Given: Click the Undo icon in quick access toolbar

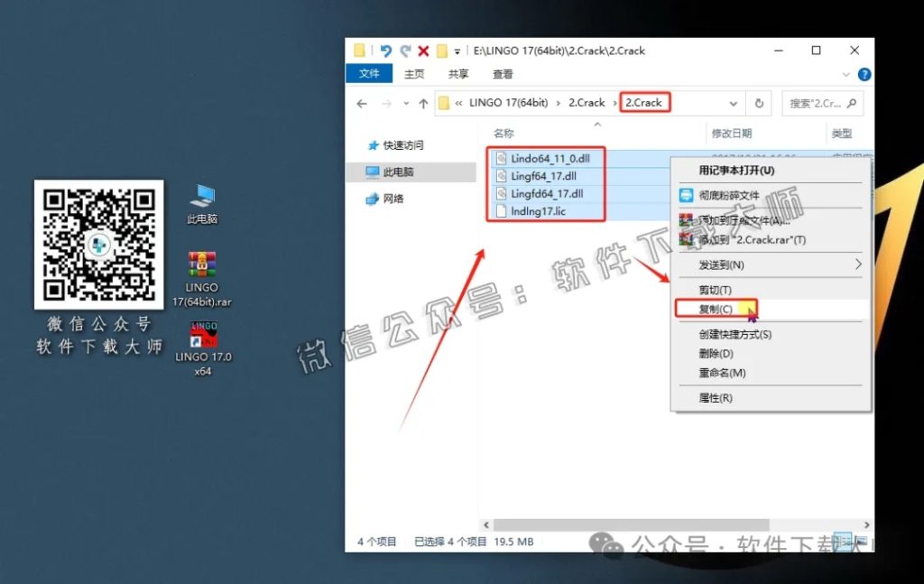Looking at the screenshot, I should [x=386, y=51].
